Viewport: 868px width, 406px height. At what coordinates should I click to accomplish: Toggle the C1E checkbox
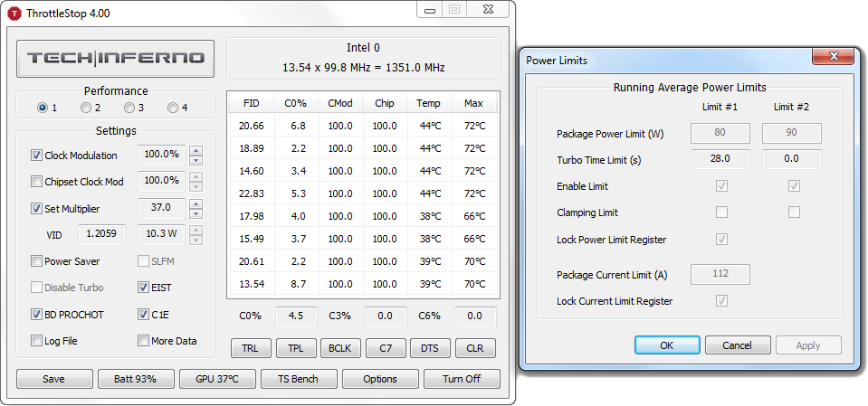143,315
